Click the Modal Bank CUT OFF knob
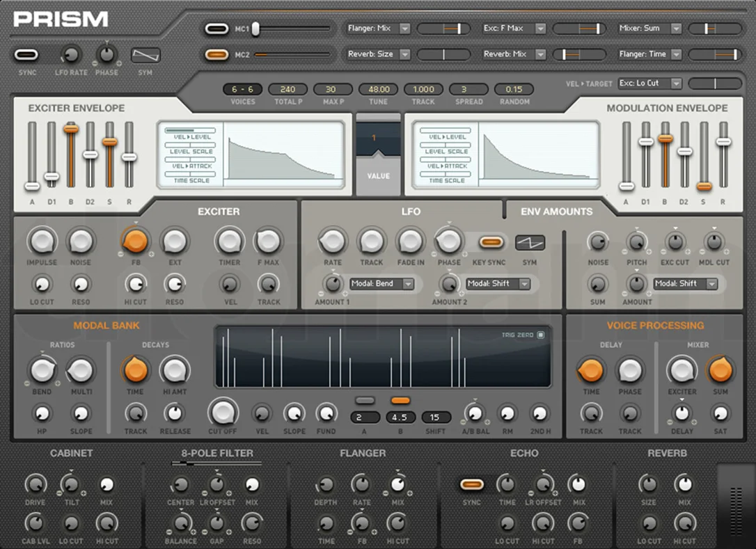Viewport: 756px width, 549px height. 223,412
